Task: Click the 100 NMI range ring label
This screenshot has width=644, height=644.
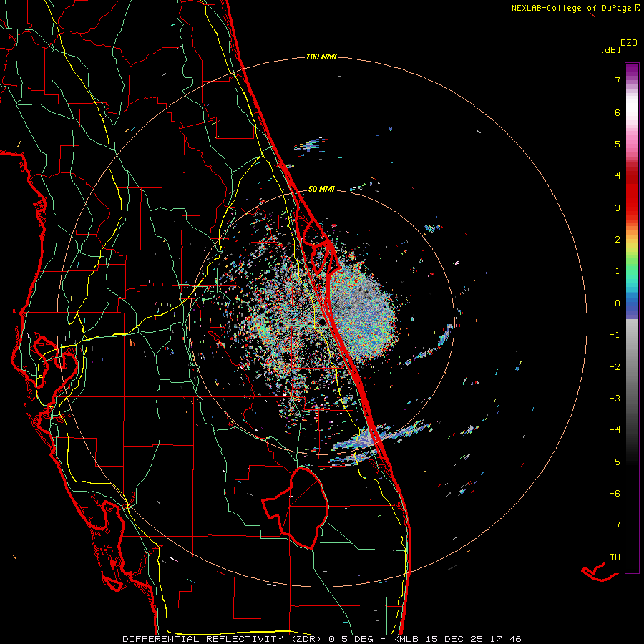Action: tap(321, 57)
